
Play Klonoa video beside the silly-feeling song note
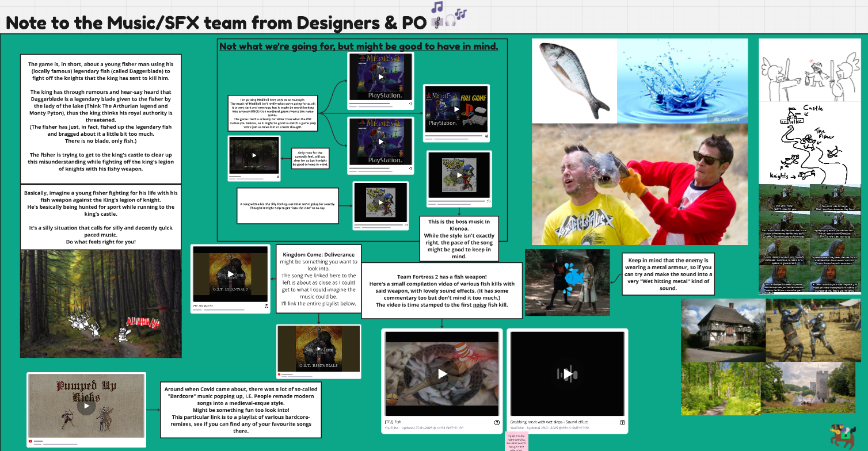point(380,206)
